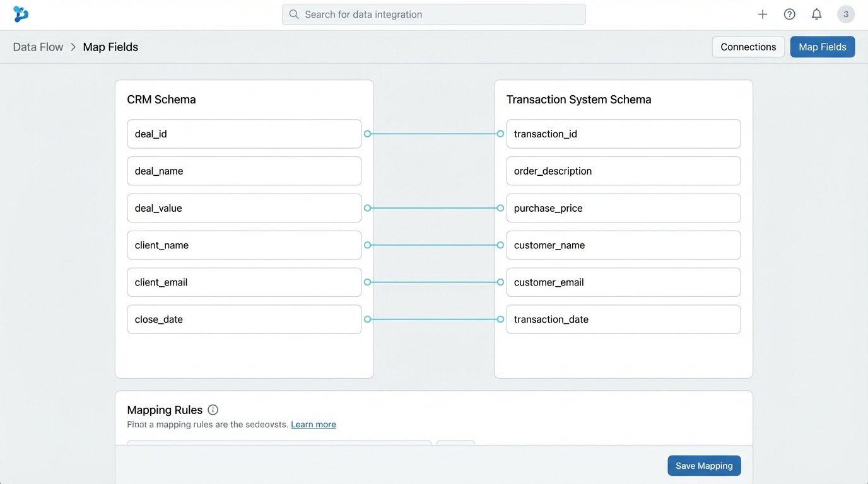This screenshot has height=484, width=868.
Task: Switch to the Connections tab
Action: (x=748, y=47)
